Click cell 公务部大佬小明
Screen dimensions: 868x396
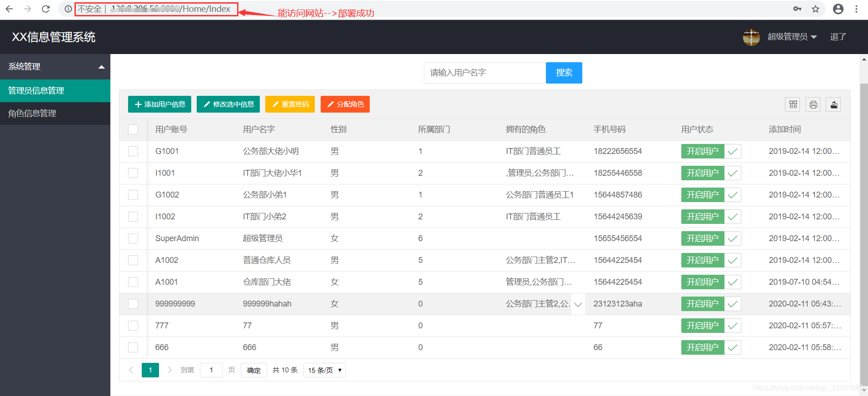click(x=271, y=151)
